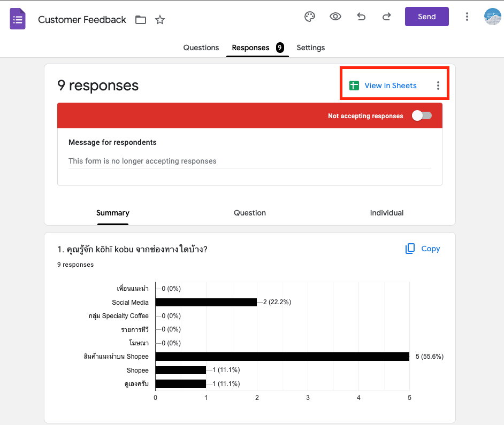Click the สินค้าแนะนำบน Shopee bar
The height and width of the screenshot is (425, 504).
coord(282,357)
